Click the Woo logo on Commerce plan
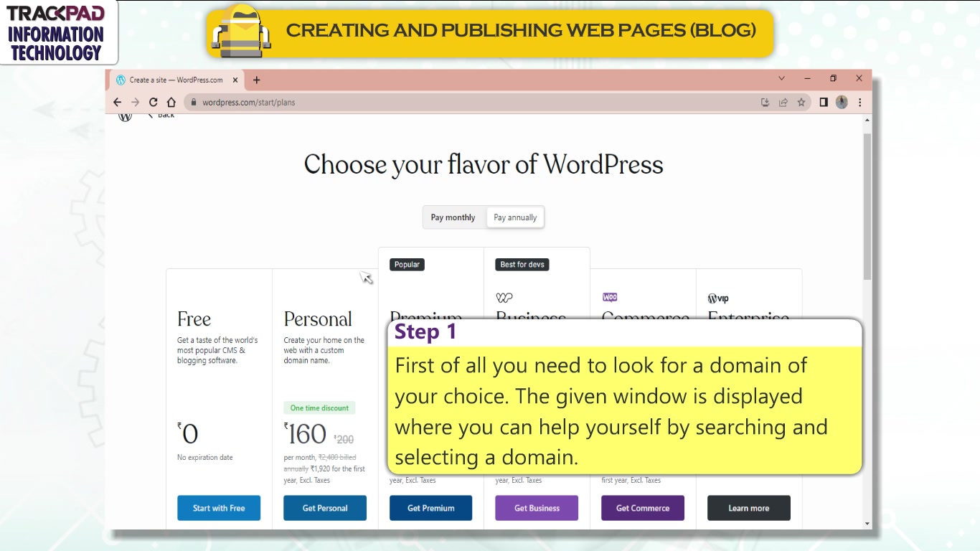Screen dimensions: 980x551 point(610,297)
